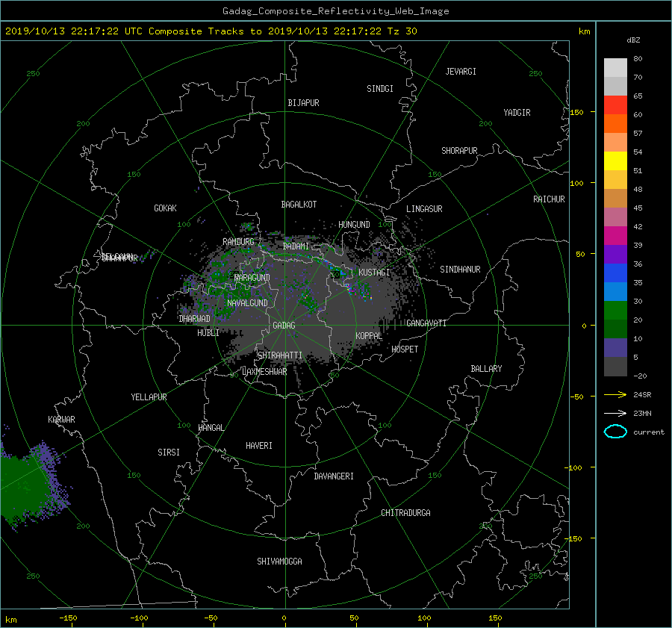This screenshot has width=672, height=628.
Task: Click the YELLAPUR place name
Action: (149, 397)
